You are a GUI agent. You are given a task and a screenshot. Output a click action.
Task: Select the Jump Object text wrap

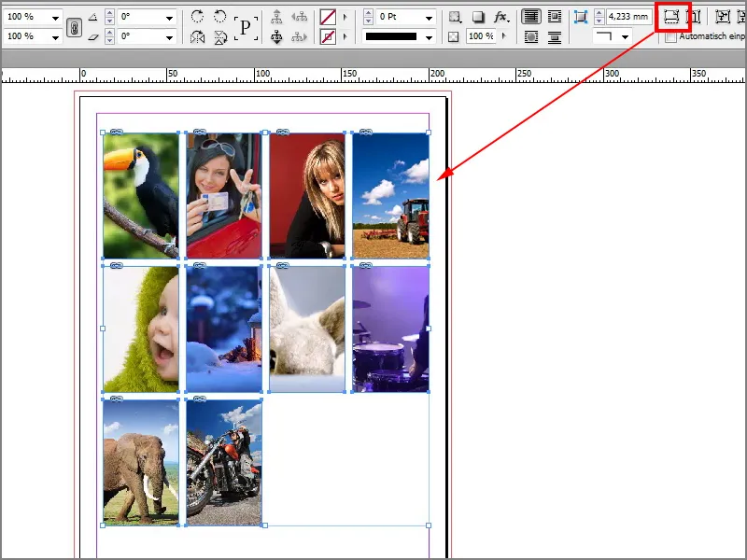click(555, 36)
